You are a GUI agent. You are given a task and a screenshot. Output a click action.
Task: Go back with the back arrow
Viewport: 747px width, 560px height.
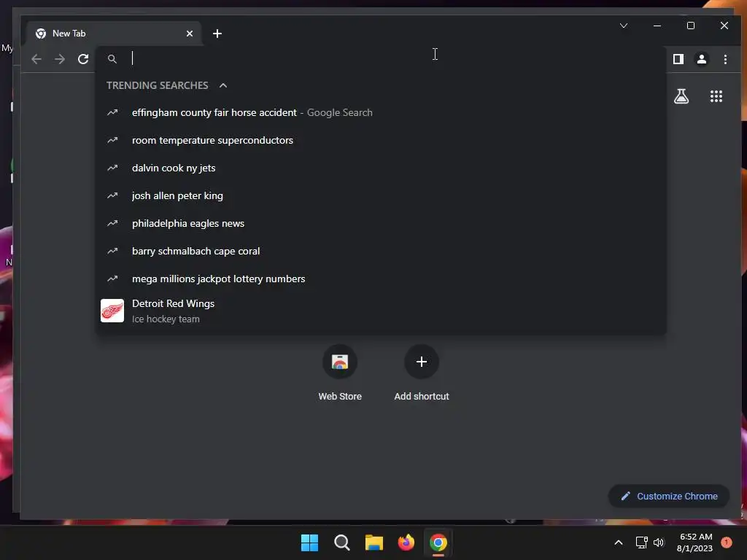[36, 59]
